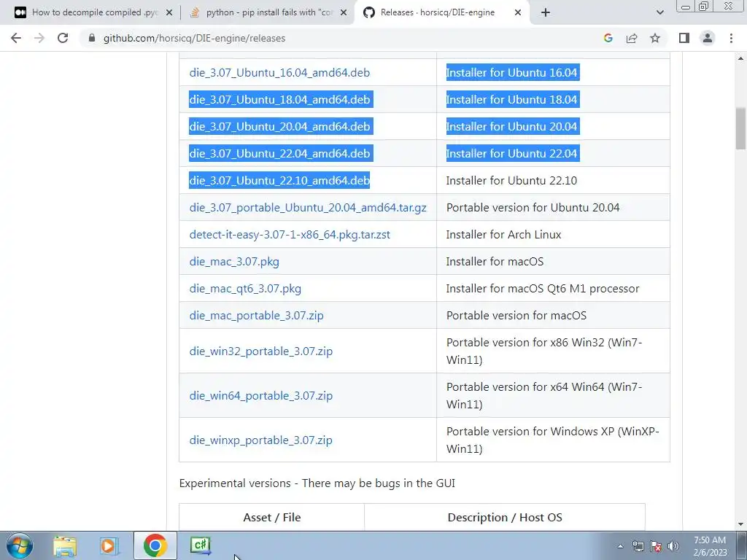Click 'Installer for Arch Linux' text
This screenshot has height=560, width=747.
[503, 235]
